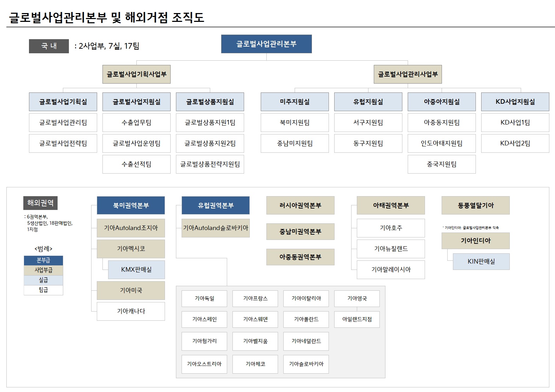Click the KD사업지원실 box
The height and width of the screenshot is (392, 555).
(x=515, y=102)
